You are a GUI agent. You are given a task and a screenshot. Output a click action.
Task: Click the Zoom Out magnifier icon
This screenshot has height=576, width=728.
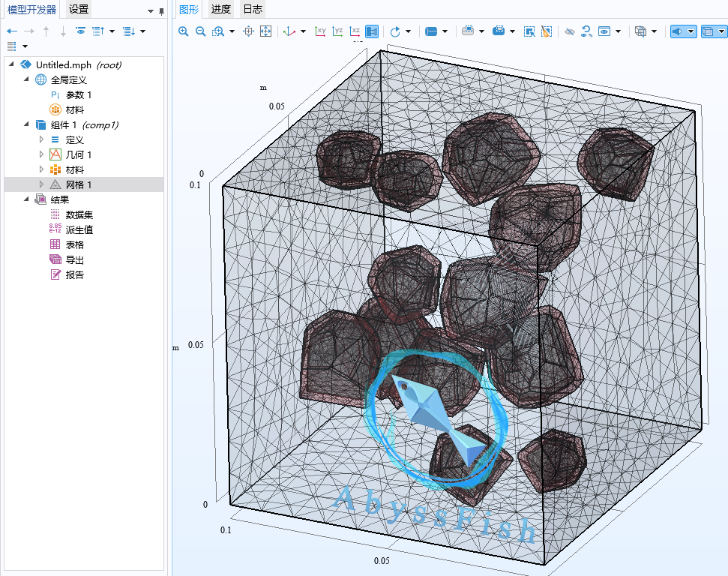coord(199,31)
